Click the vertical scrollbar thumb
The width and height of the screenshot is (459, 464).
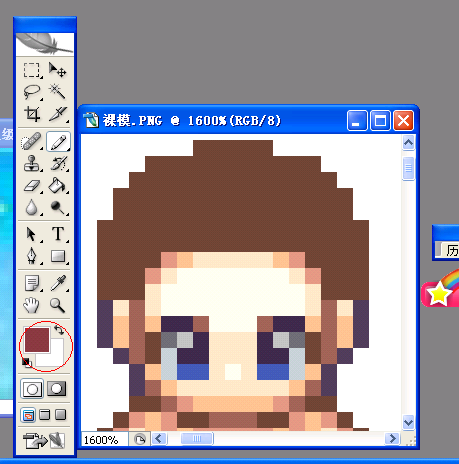click(x=408, y=168)
